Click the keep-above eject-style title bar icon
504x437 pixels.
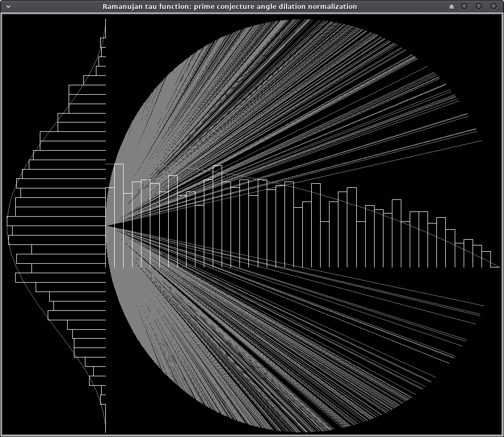click(x=452, y=6)
